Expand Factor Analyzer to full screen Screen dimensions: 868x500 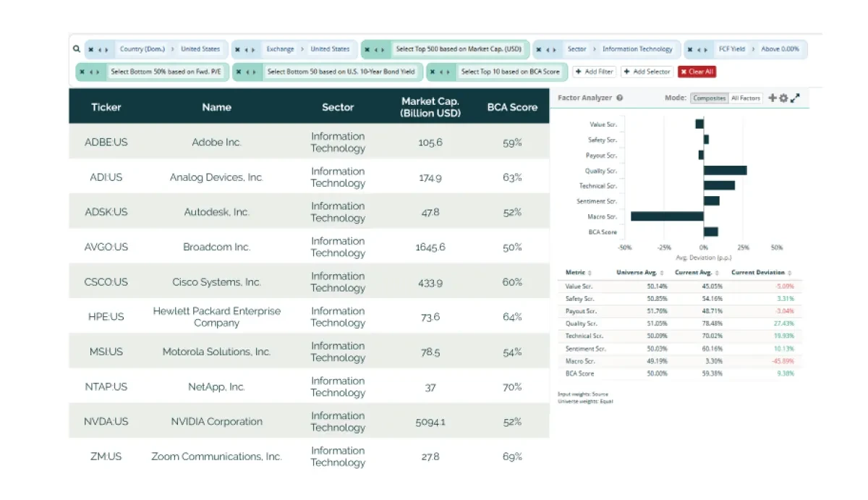(794, 98)
